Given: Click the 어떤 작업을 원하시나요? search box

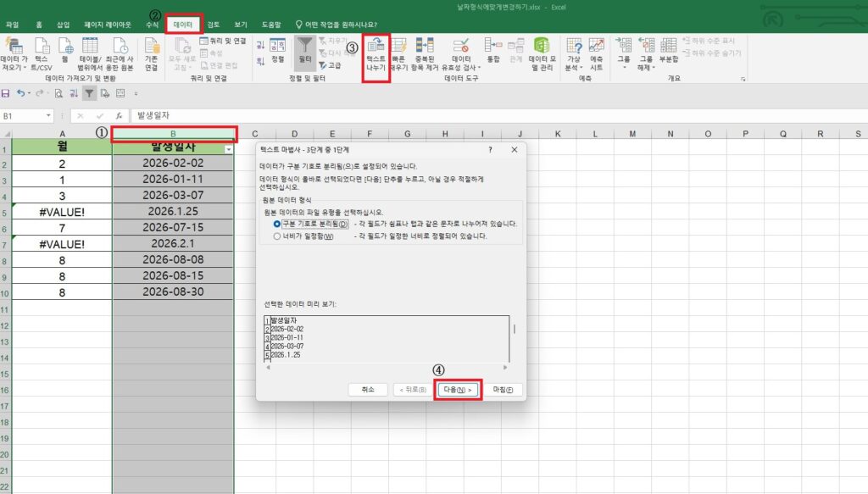Looking at the screenshot, I should click(x=336, y=25).
